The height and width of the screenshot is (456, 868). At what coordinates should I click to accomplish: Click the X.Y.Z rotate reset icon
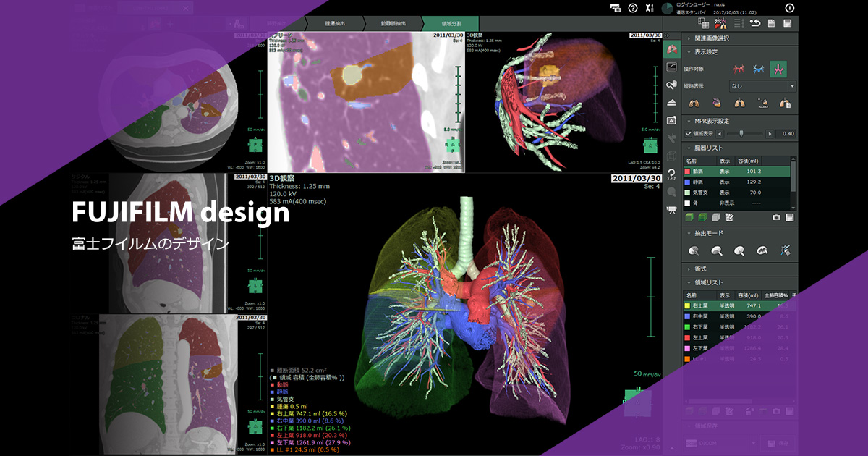tap(672, 174)
